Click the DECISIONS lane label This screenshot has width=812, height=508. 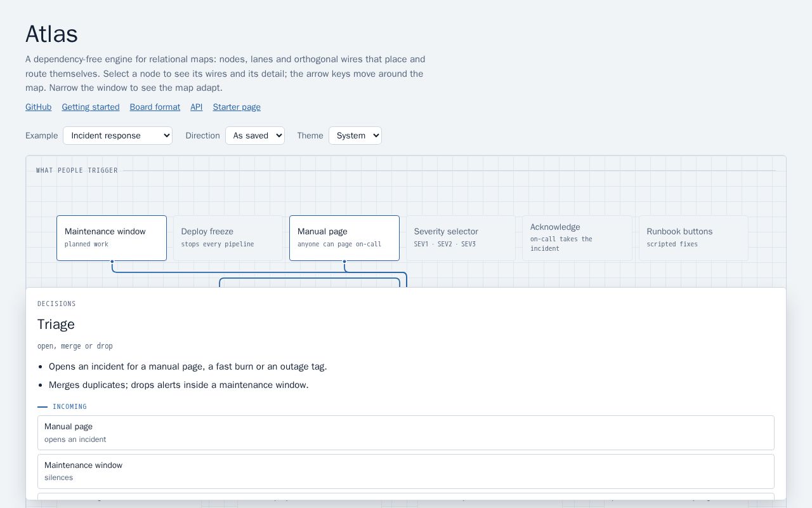pyautogui.click(x=56, y=304)
